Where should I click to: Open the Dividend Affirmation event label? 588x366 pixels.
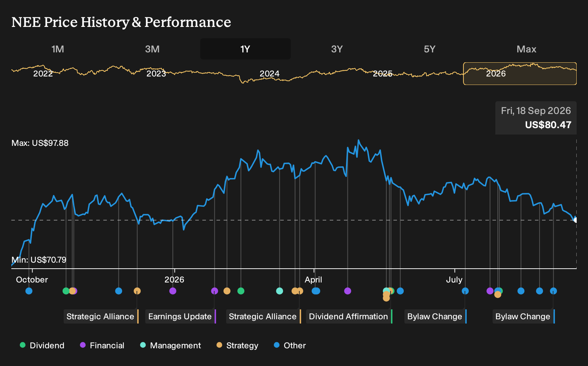click(x=349, y=316)
